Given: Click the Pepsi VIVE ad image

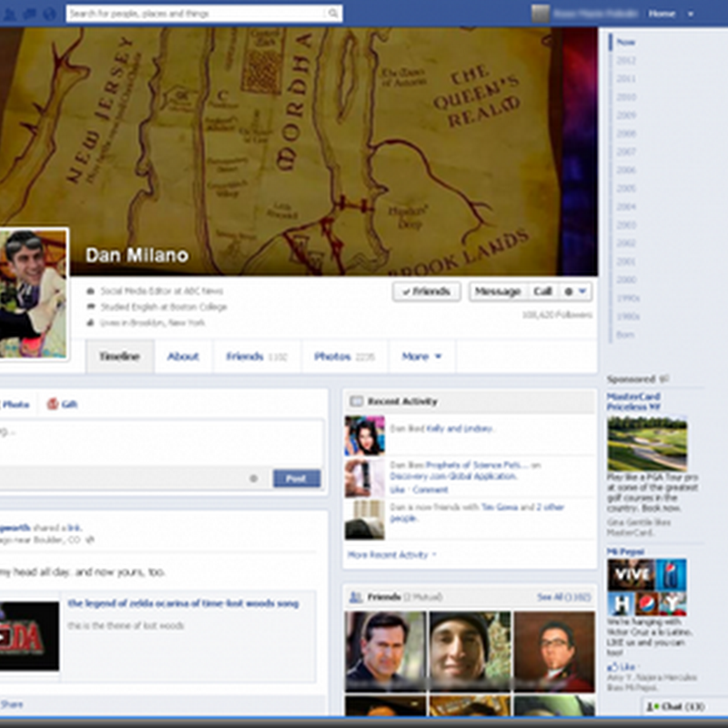Looking at the screenshot, I should 647,587.
